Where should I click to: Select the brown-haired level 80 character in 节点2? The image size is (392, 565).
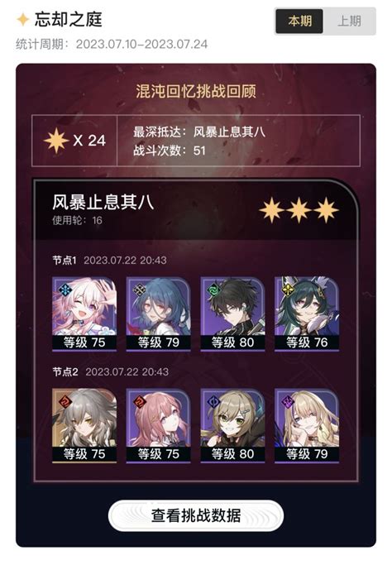pyautogui.click(x=232, y=425)
